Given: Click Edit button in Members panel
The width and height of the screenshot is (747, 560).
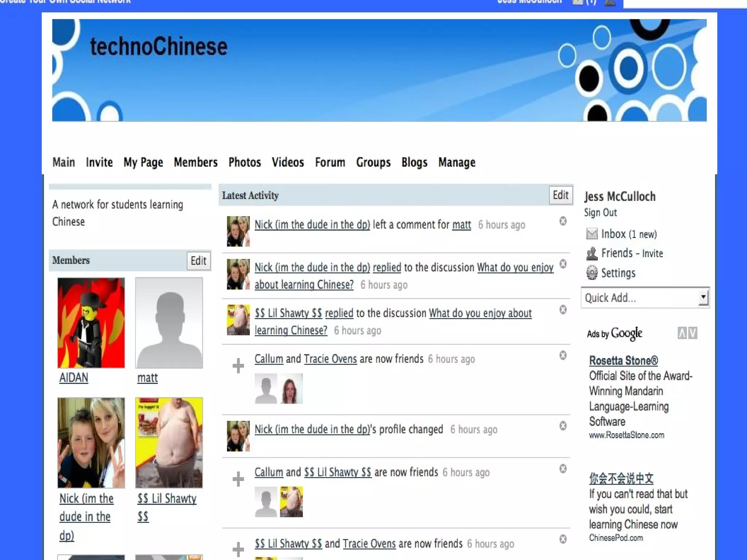Looking at the screenshot, I should tap(198, 261).
